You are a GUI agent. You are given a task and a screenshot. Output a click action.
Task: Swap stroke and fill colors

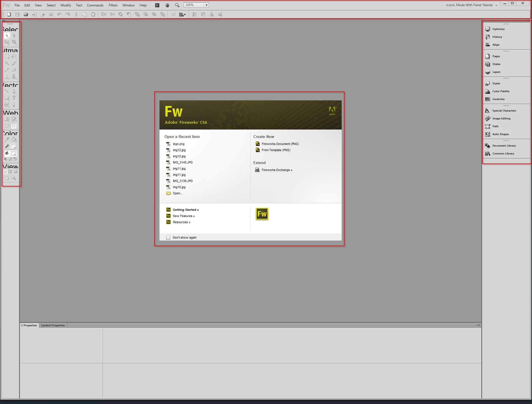click(15, 159)
